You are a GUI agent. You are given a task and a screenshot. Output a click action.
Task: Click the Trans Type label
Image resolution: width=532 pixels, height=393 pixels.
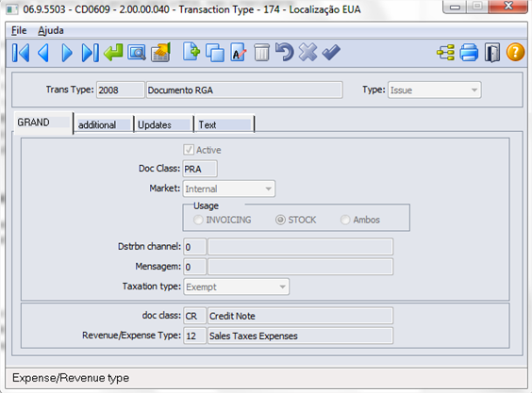coord(70,90)
